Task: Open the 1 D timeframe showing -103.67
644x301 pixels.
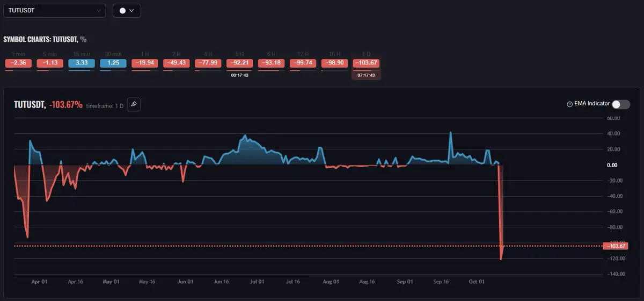Action: point(366,63)
